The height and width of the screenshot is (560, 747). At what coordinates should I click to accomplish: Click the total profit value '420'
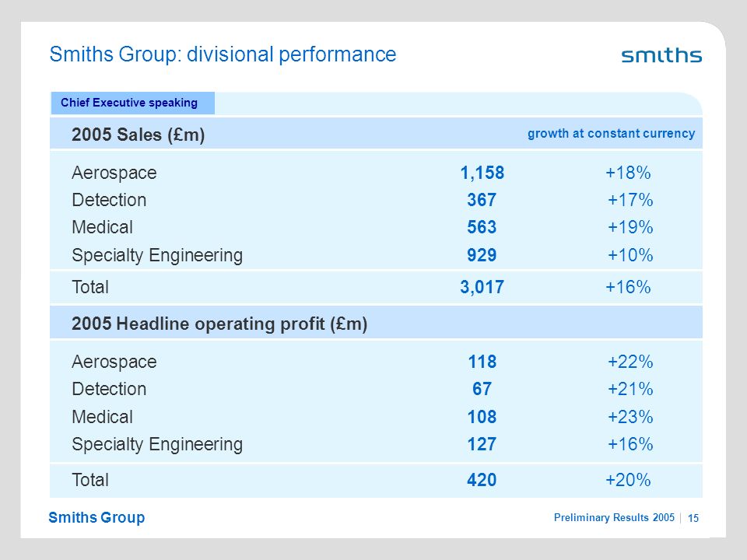[x=482, y=480]
